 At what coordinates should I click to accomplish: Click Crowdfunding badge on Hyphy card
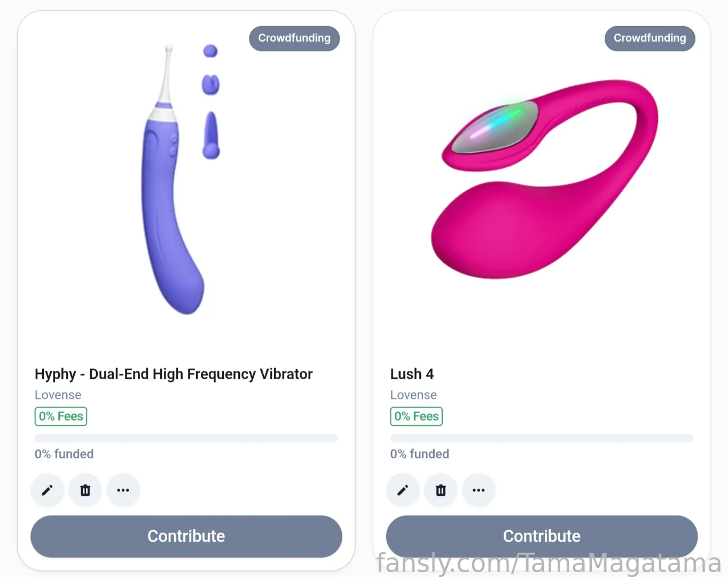click(x=294, y=38)
